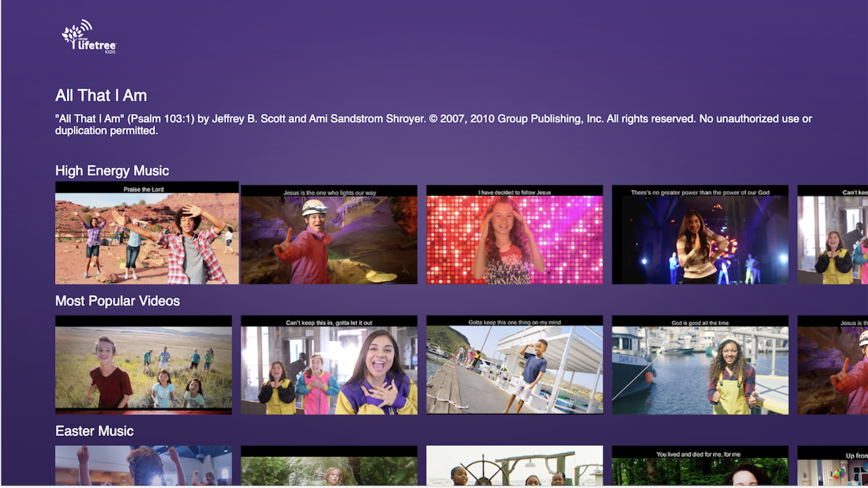Select 'I have decided to follow Jesus' video
868x488 pixels.
point(514,235)
